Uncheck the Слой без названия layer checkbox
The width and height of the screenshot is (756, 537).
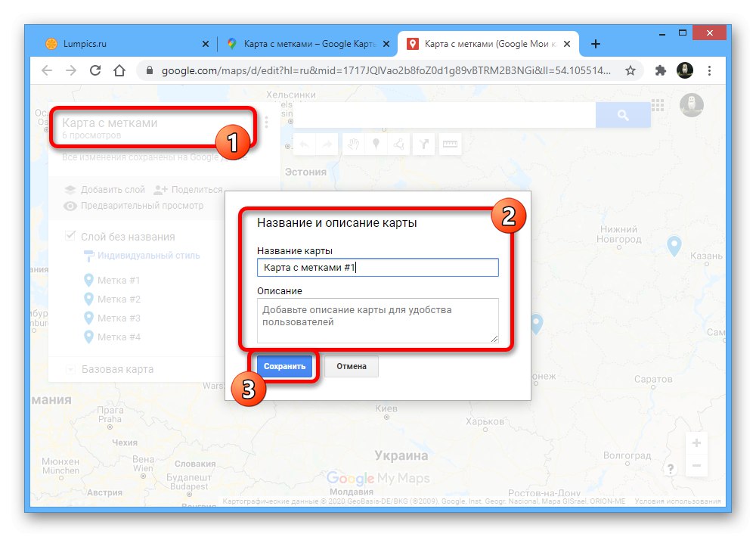coord(70,236)
